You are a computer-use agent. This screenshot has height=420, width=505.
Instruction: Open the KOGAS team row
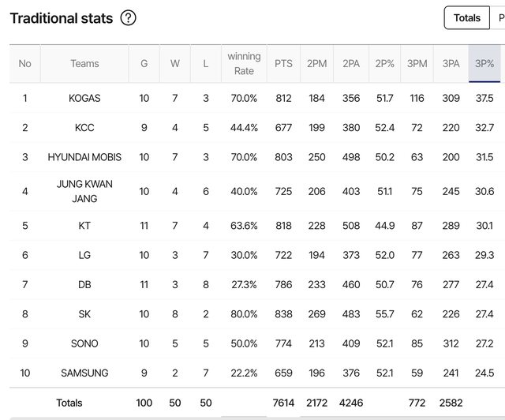tap(84, 99)
